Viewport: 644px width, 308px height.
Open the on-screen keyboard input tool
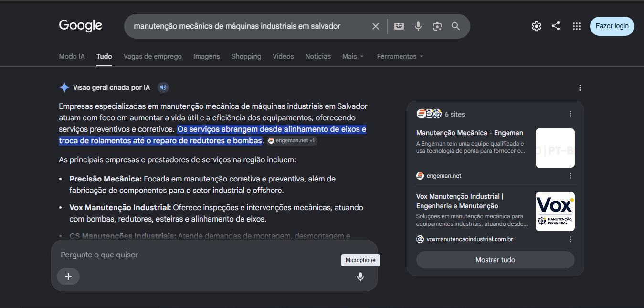click(399, 26)
